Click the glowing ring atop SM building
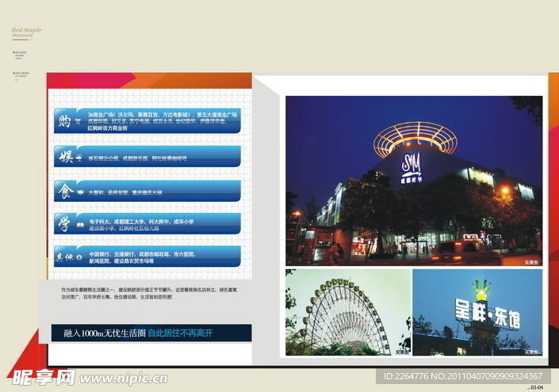This screenshot has width=559, height=392. coord(415,139)
